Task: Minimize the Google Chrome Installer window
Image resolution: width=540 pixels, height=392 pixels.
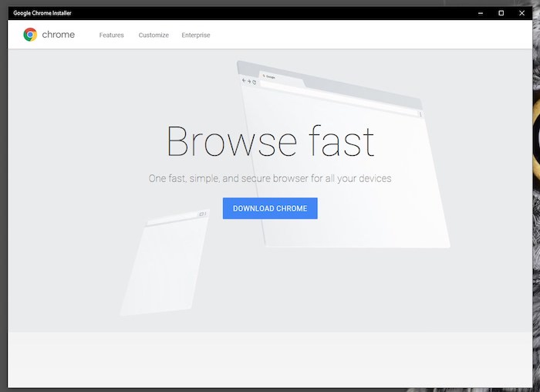Action: (481, 13)
